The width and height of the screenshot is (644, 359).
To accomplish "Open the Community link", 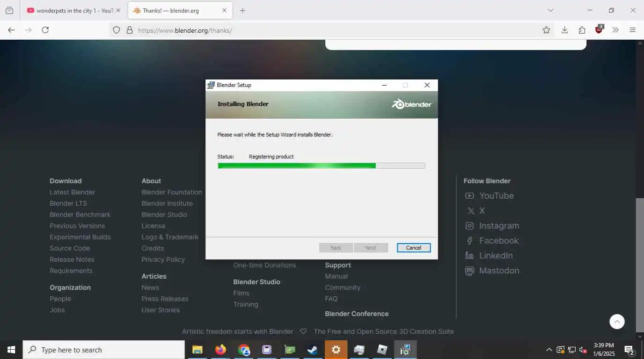I will click(343, 287).
